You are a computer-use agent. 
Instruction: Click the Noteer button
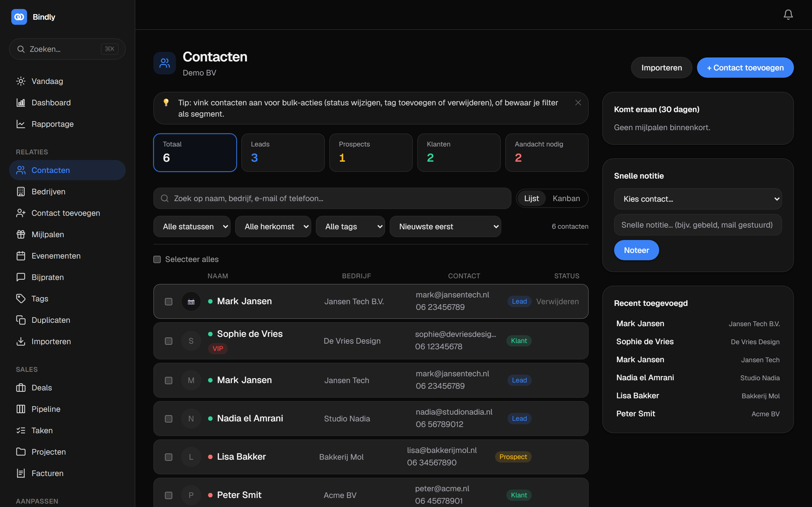(x=636, y=250)
